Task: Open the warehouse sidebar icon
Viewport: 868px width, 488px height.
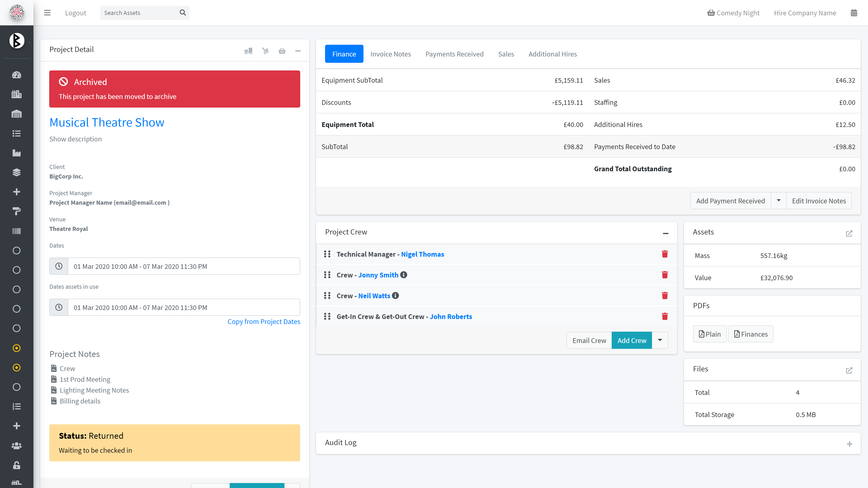Action: tap(17, 114)
